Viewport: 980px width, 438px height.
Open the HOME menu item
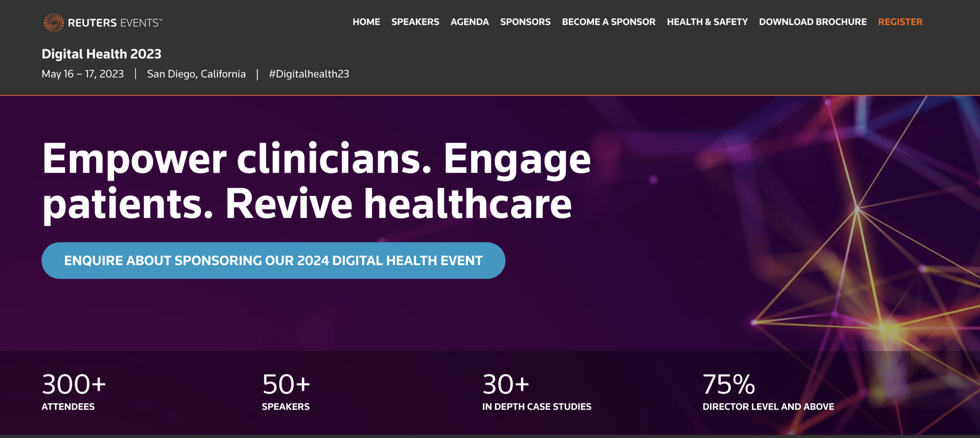pyautogui.click(x=366, y=22)
